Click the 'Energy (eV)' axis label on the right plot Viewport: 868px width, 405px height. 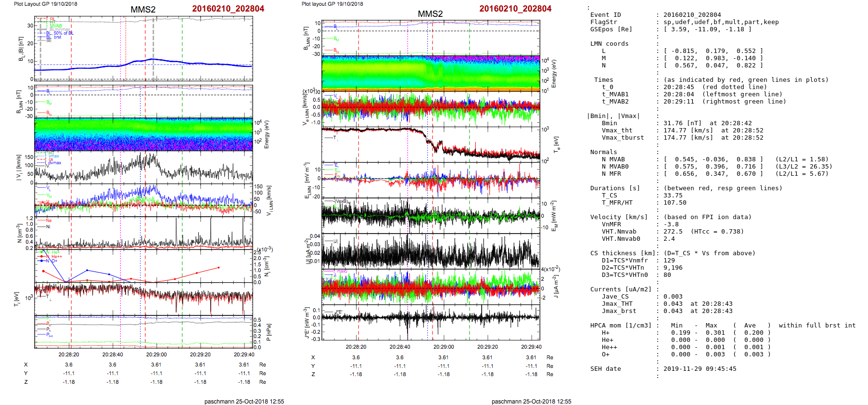coord(554,74)
